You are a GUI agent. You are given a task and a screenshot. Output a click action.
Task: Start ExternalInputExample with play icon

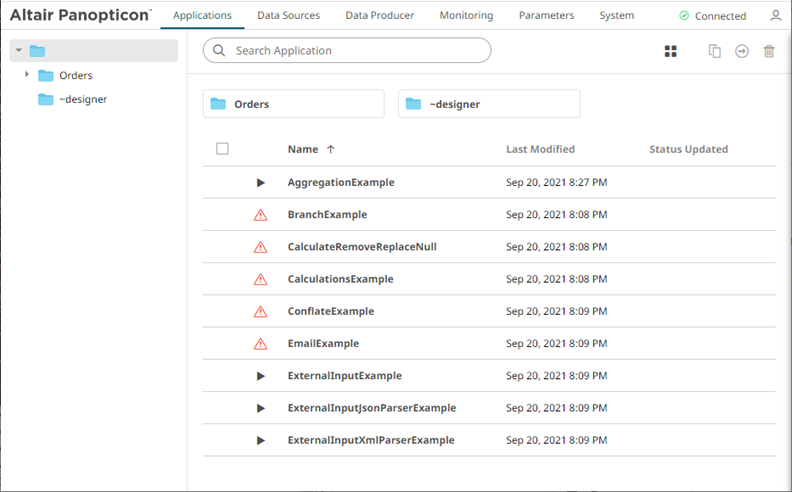click(261, 376)
